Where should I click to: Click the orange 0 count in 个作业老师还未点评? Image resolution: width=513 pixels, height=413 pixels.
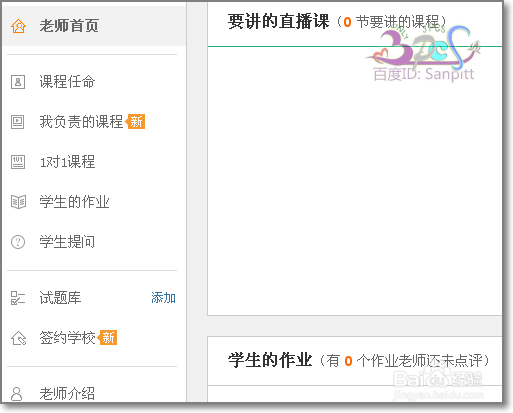pos(348,361)
